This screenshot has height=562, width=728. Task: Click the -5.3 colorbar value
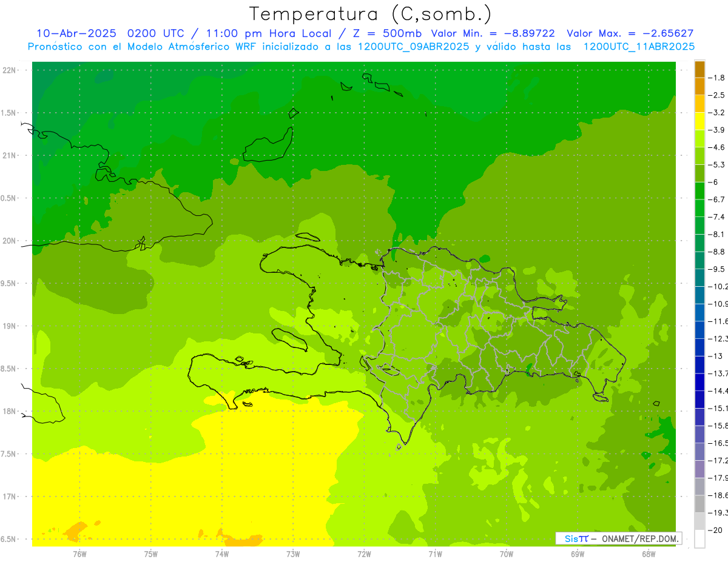tap(716, 165)
